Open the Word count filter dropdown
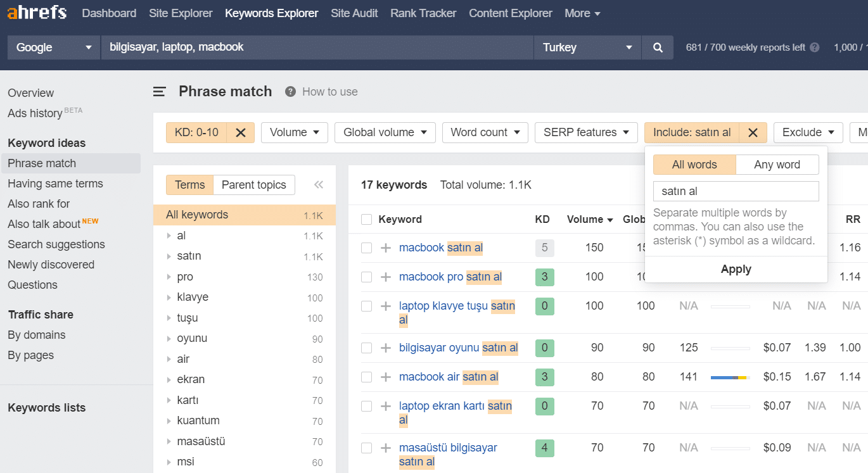The width and height of the screenshot is (868, 473). tap(485, 132)
